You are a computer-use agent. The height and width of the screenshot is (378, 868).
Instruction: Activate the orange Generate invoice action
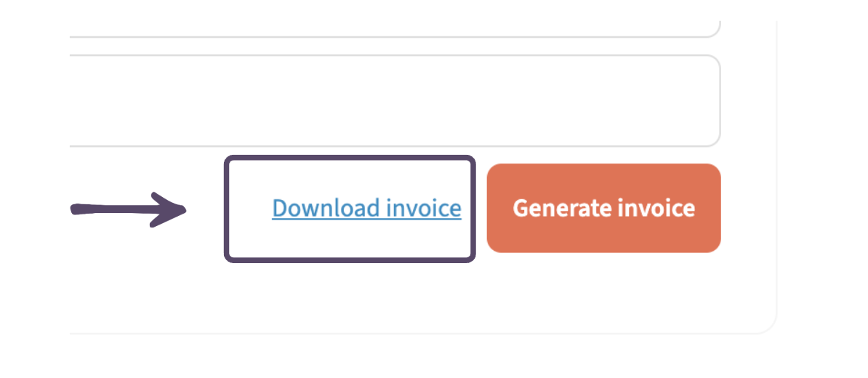(603, 208)
